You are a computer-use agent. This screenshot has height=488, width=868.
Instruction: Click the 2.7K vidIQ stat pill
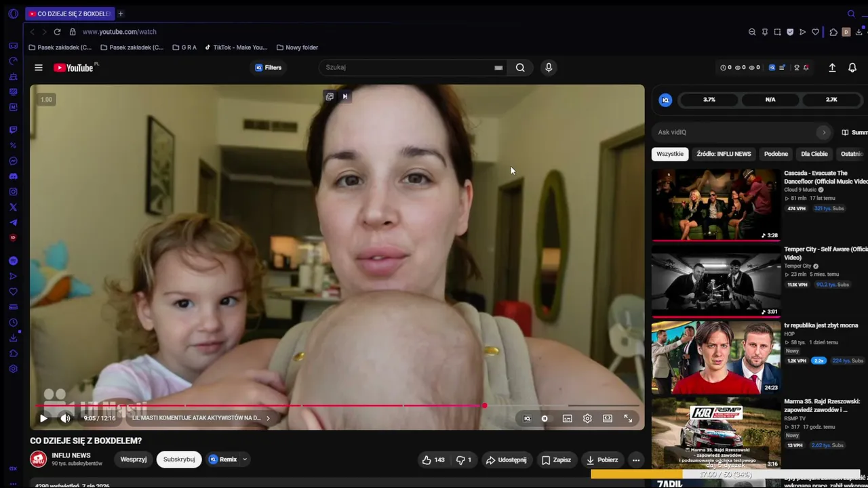click(x=831, y=100)
